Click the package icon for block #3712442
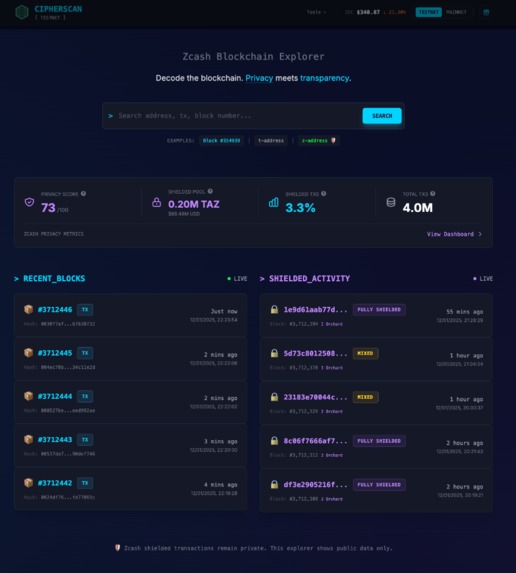516x573 pixels. 29,483
